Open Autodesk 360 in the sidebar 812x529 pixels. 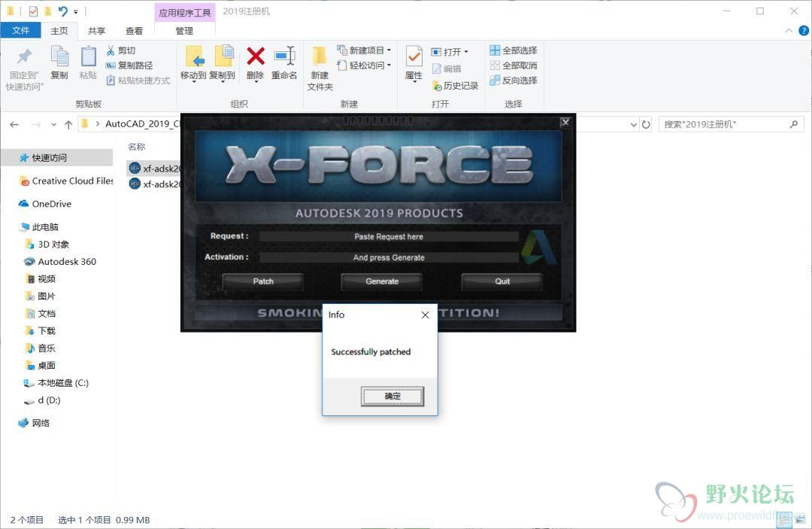(61, 262)
